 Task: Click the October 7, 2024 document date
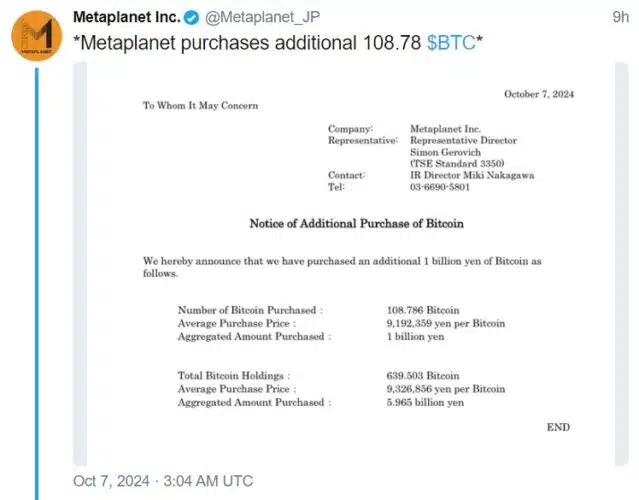(x=539, y=94)
